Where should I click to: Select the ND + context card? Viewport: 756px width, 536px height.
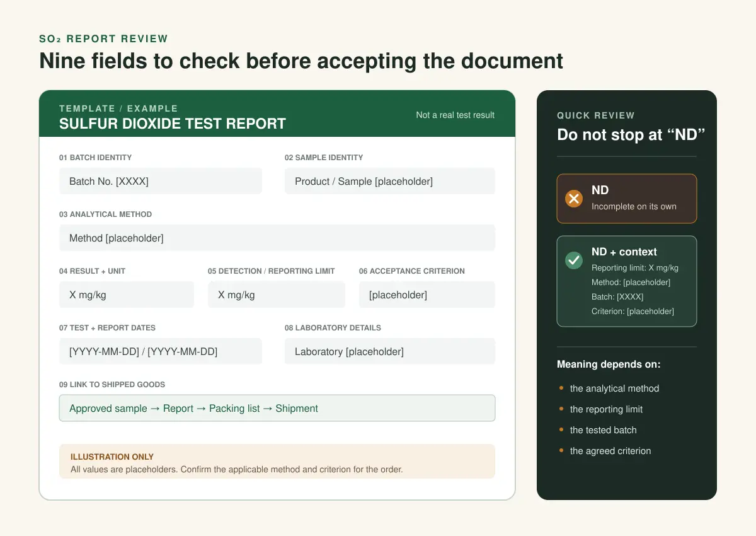[627, 281]
